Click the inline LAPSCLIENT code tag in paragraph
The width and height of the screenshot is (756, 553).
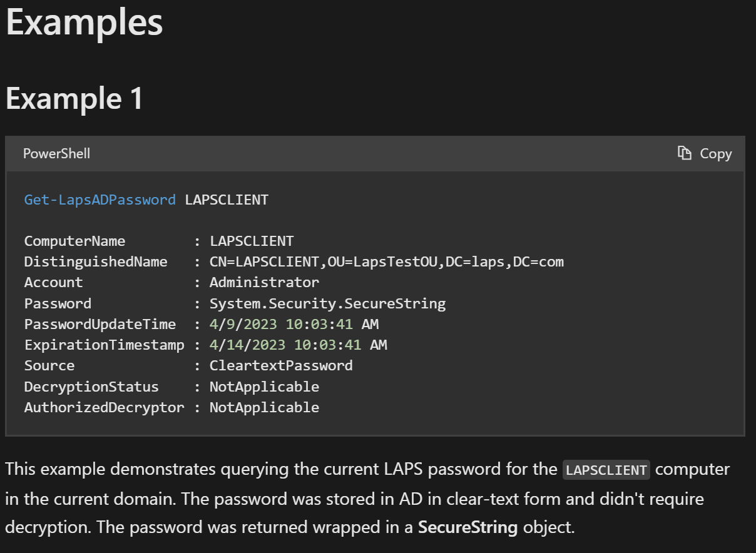606,470
